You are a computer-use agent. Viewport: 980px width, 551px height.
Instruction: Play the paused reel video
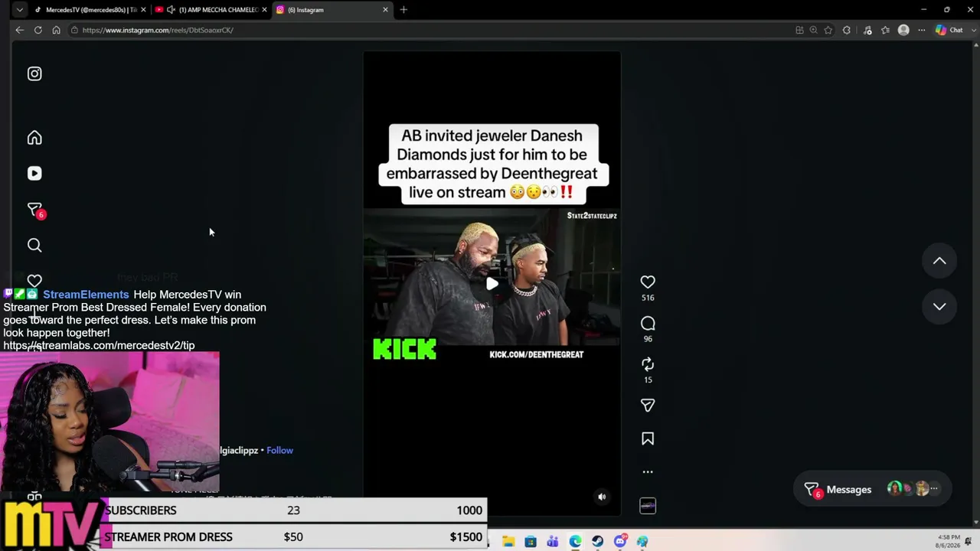pos(492,284)
